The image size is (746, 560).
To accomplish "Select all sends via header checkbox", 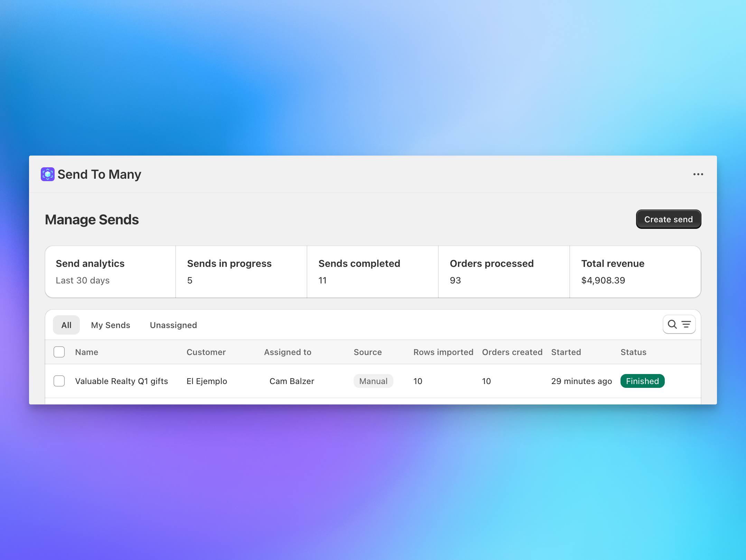I will pyautogui.click(x=59, y=352).
